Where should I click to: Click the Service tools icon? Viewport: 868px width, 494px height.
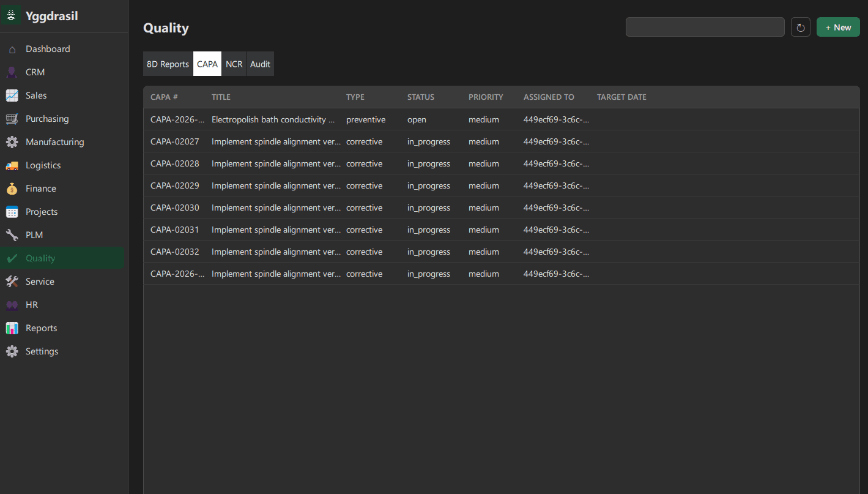coord(12,281)
